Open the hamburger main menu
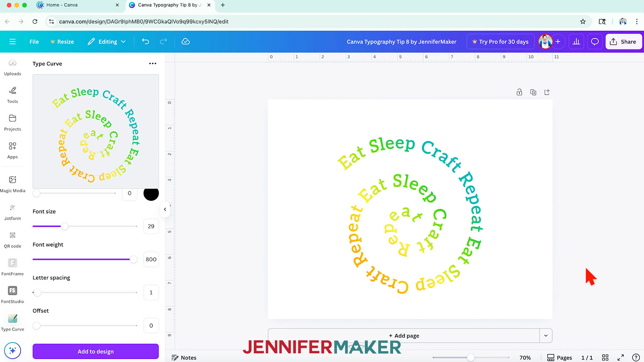Viewport: 644px width, 362px height. coord(12,42)
